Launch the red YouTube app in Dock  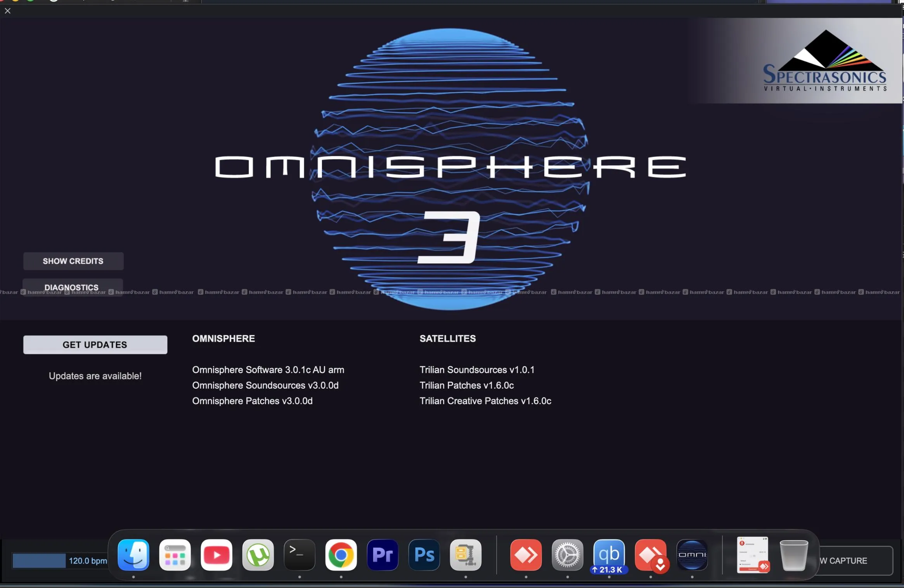tap(216, 555)
